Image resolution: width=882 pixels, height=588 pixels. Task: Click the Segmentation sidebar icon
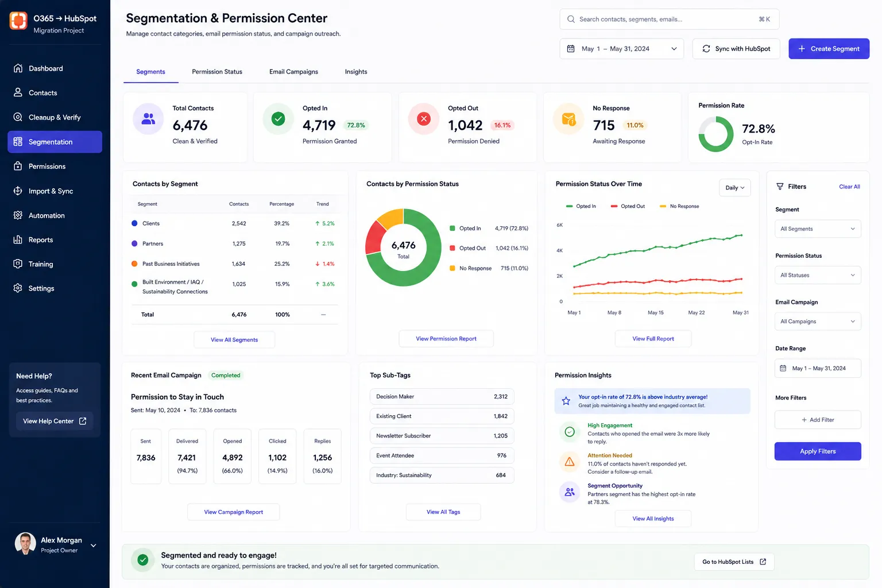[18, 142]
